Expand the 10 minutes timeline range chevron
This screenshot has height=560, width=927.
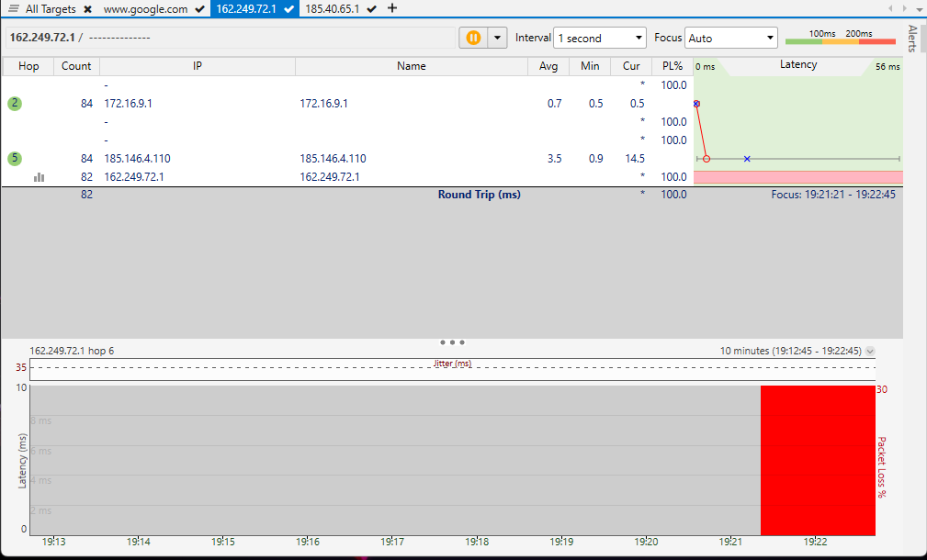click(870, 351)
